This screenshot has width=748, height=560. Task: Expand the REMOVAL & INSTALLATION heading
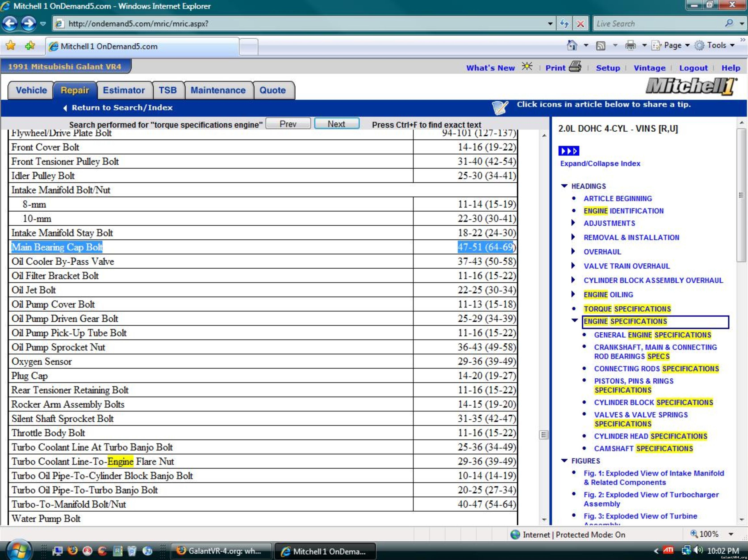tap(573, 237)
